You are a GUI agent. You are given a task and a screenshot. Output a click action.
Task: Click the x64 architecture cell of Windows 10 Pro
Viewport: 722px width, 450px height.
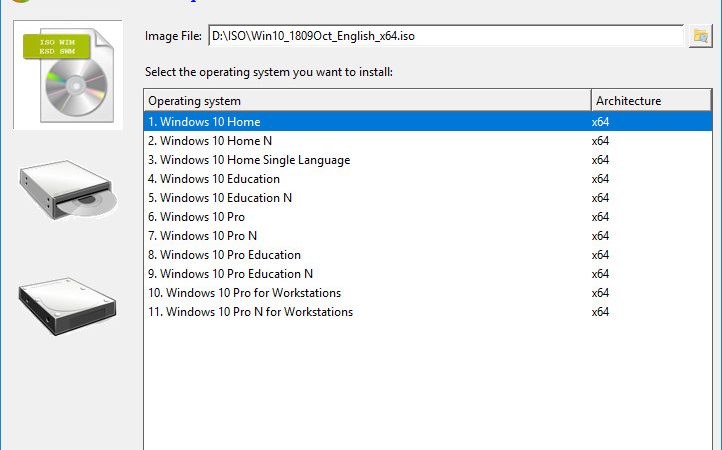pos(600,216)
